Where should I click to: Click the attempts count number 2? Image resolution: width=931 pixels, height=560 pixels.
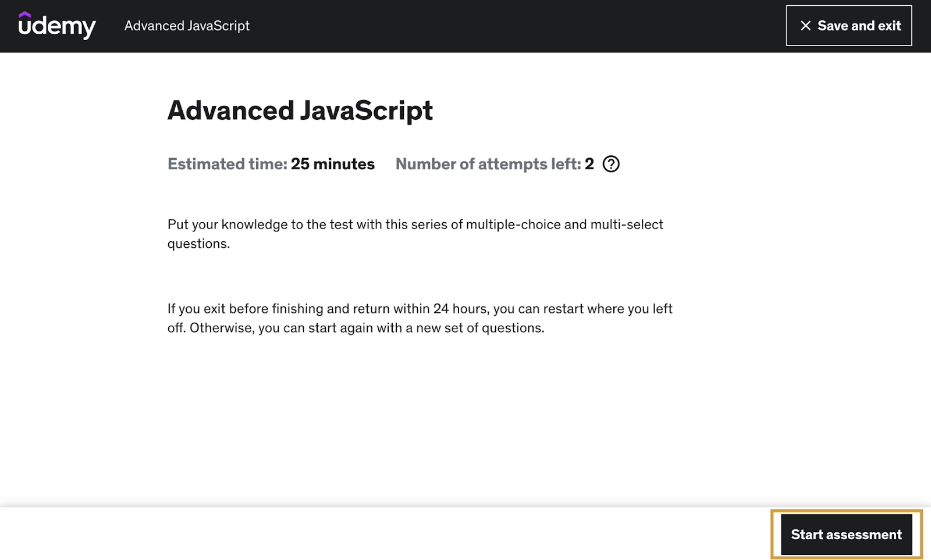(x=589, y=164)
